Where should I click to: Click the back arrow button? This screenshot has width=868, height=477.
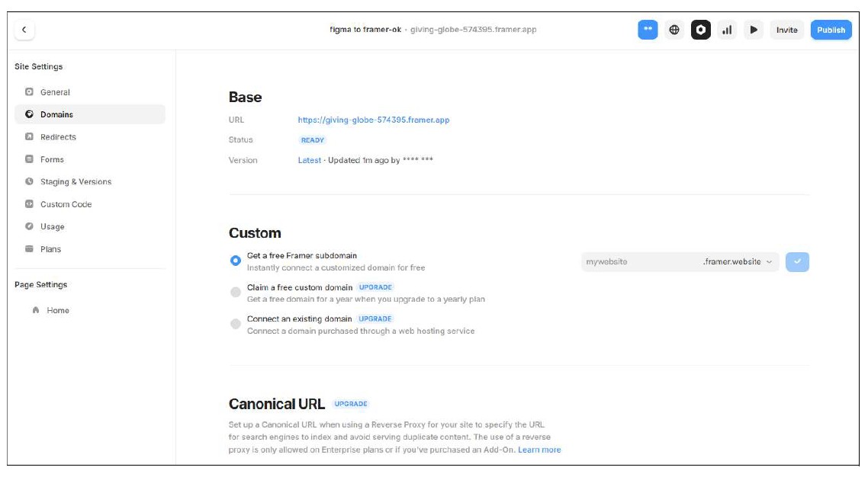[24, 30]
